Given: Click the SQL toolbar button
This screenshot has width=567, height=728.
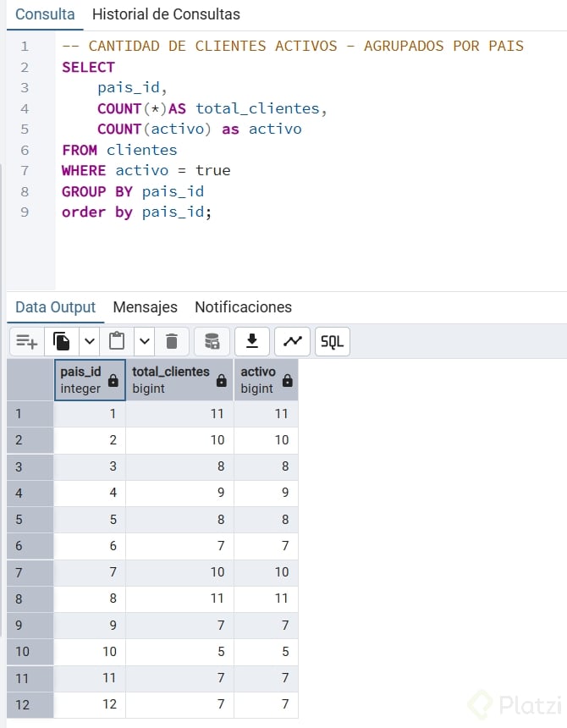Looking at the screenshot, I should [x=333, y=342].
